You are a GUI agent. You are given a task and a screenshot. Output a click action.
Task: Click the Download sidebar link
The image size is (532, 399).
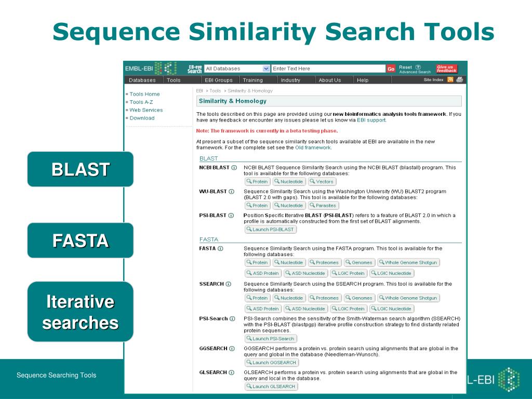point(142,118)
